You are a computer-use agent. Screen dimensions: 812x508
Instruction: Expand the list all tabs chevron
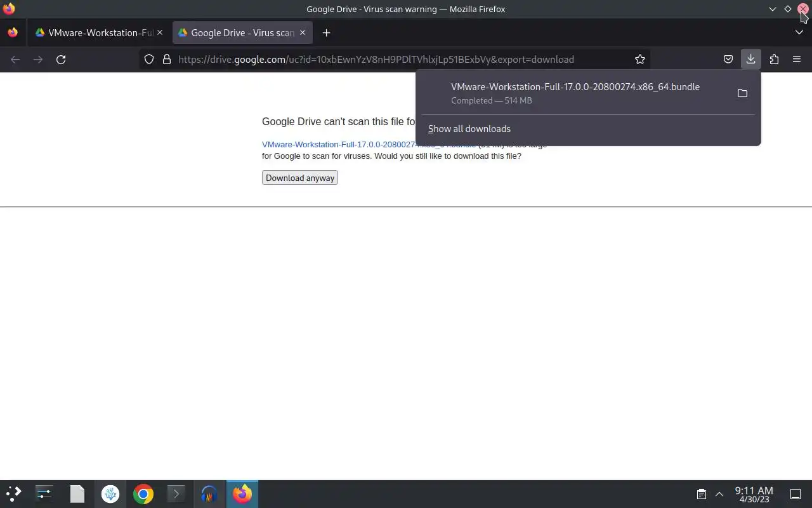[x=799, y=32]
